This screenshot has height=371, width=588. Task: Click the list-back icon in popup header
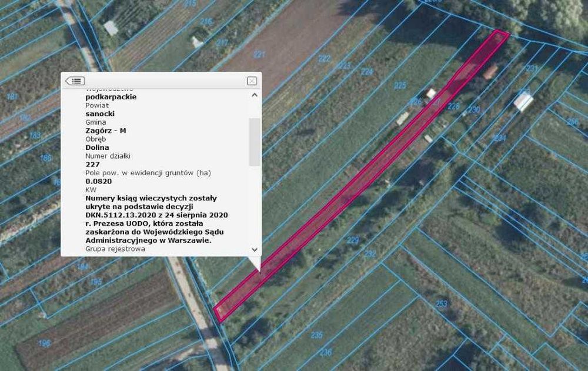(x=75, y=81)
